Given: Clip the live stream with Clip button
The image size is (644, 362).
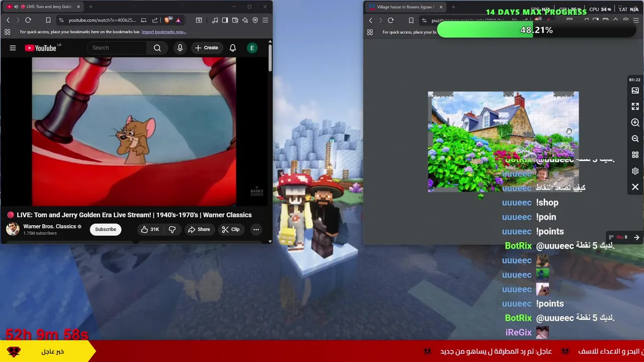Looking at the screenshot, I should pos(230,229).
